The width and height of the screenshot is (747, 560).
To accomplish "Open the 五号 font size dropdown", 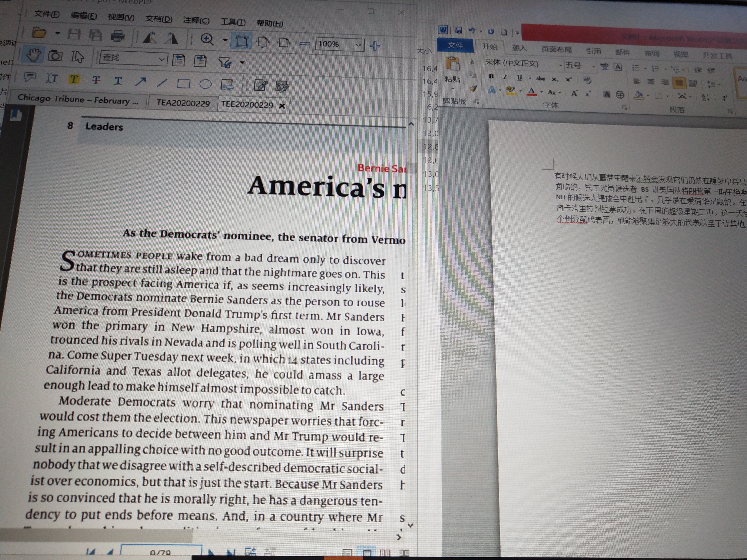I will click(593, 67).
